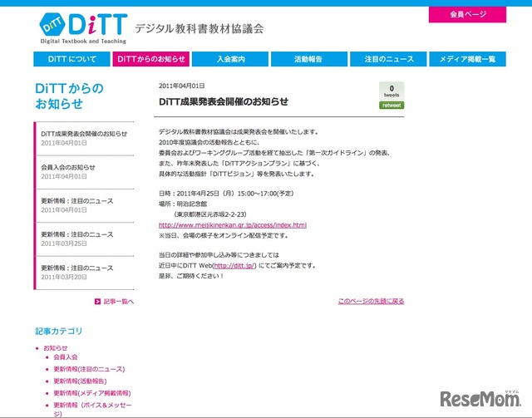Image resolution: width=532 pixels, height=418 pixels.
Task: Select the お知らせ category link
Action: click(56, 348)
